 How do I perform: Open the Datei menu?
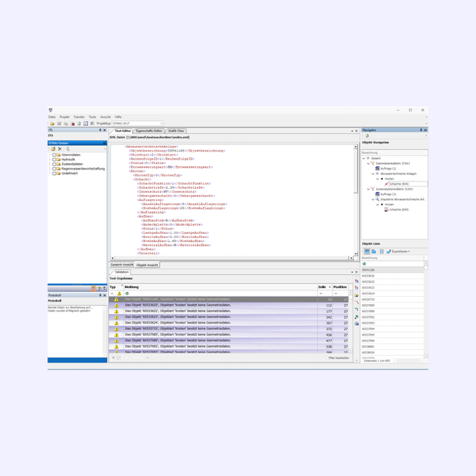coord(52,117)
